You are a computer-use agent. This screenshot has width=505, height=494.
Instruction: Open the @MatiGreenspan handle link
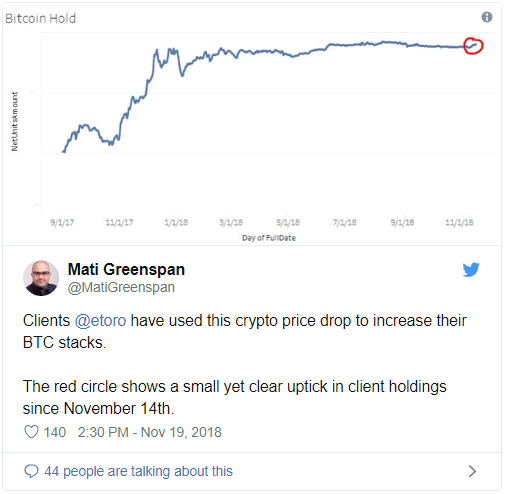tap(121, 287)
